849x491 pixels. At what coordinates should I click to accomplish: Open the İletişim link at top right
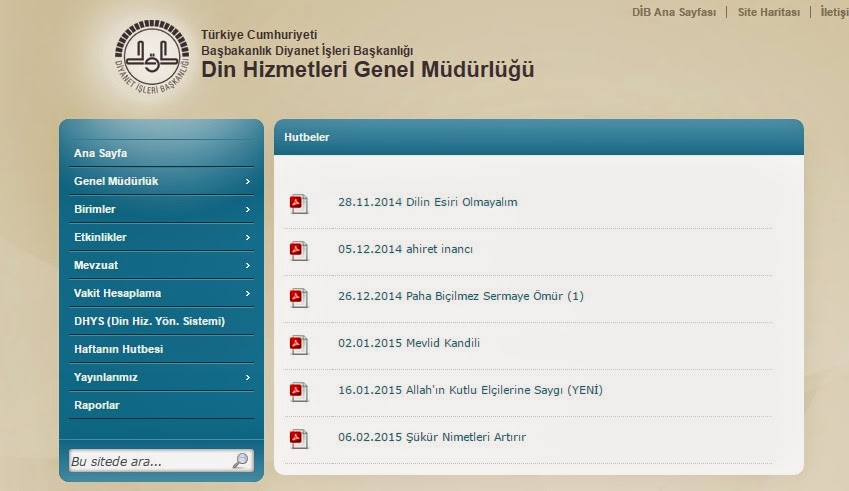point(834,12)
